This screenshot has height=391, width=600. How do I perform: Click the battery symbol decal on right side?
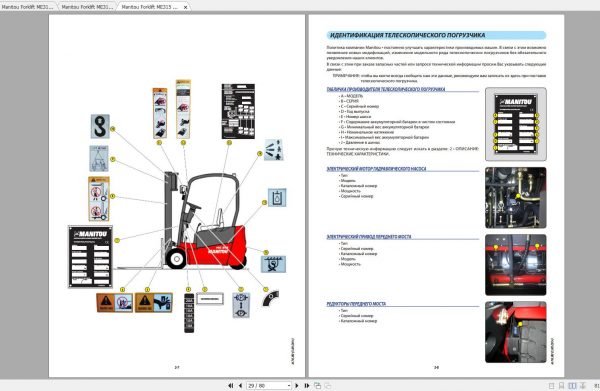point(277,198)
